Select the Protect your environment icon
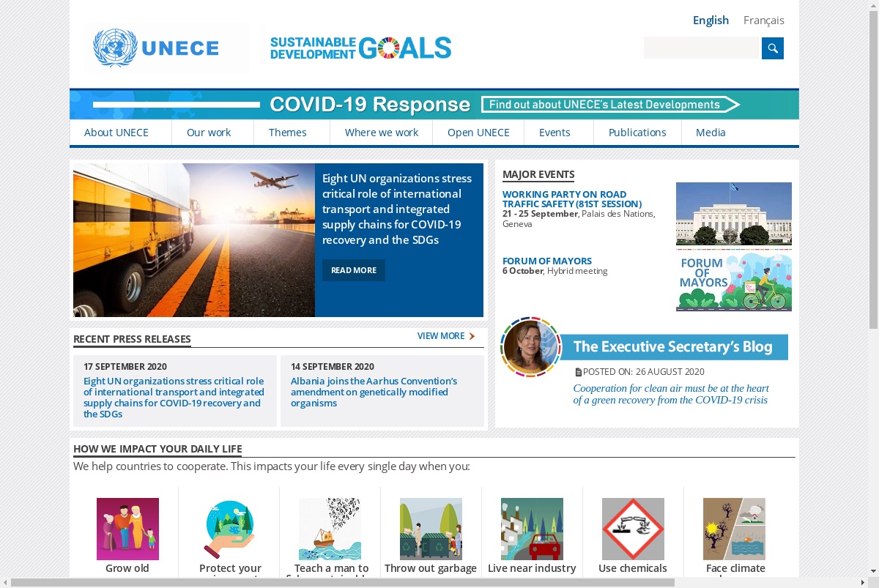 (229, 529)
